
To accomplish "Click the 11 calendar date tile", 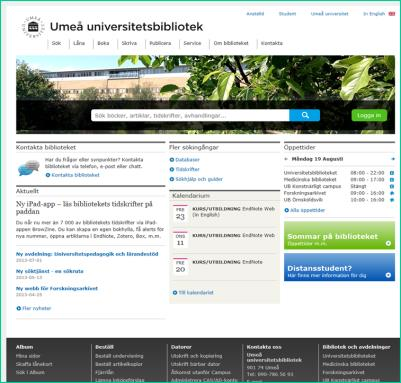I will coord(180,240).
